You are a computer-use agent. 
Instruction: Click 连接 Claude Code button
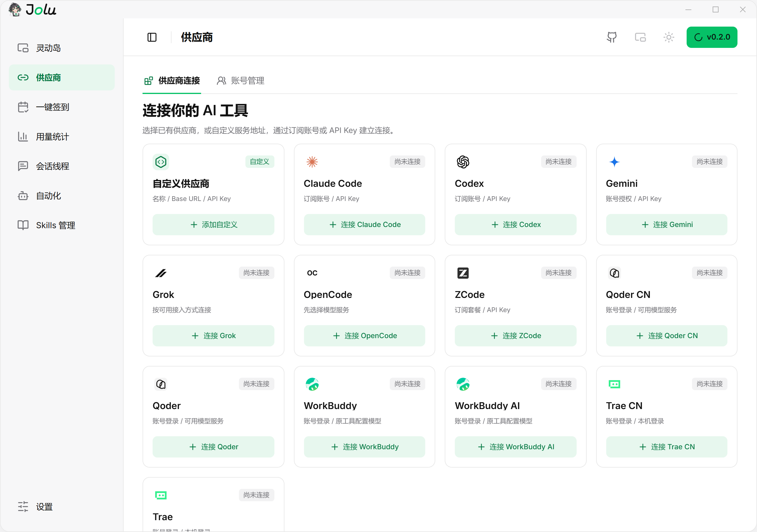pyautogui.click(x=364, y=224)
